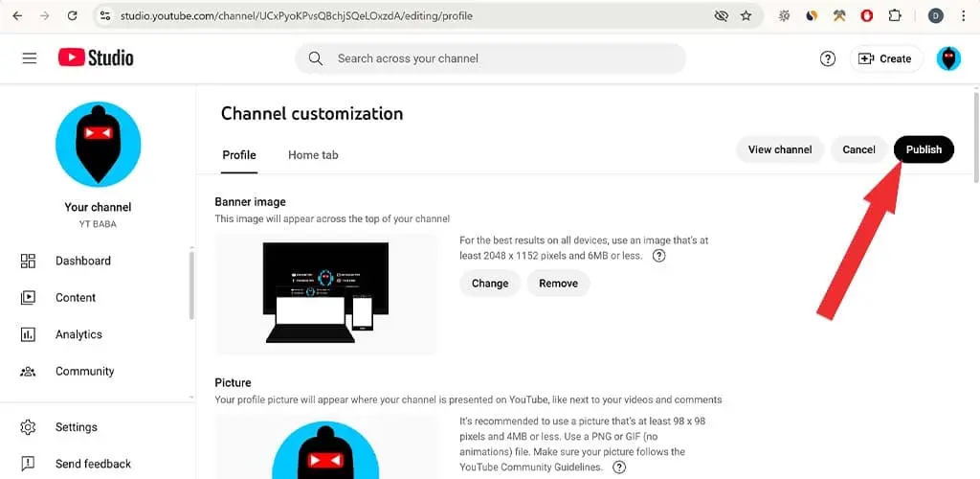
Task: Toggle the crossed-eye privacy icon in address bar
Action: pyautogui.click(x=721, y=16)
